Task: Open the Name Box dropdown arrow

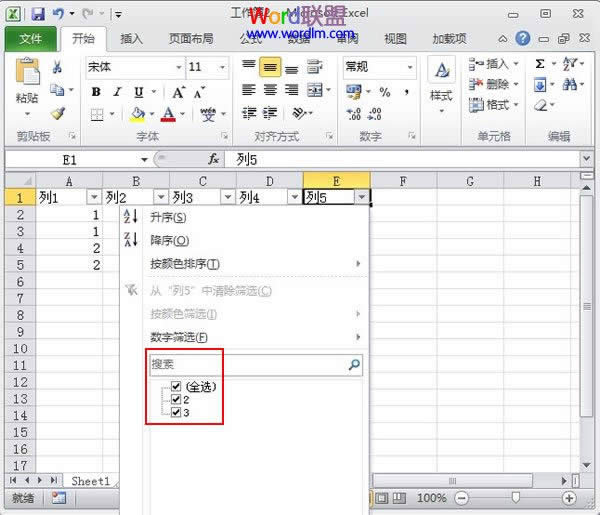Action: 144,160
